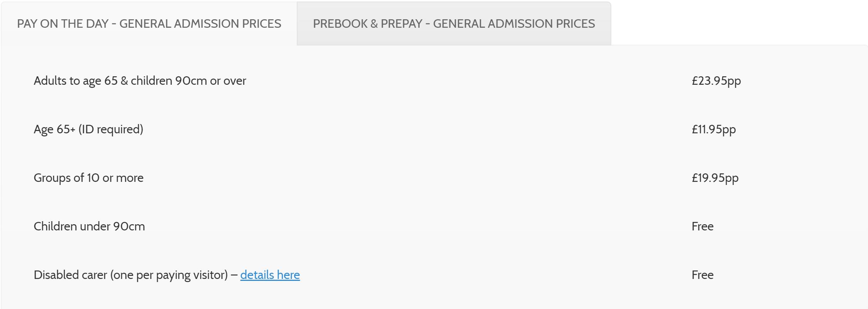This screenshot has height=309, width=868.
Task: Click the £23.95pp adult admission price
Action: click(716, 81)
